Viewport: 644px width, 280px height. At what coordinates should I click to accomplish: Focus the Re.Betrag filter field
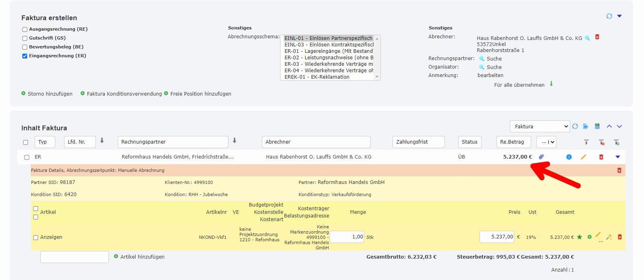[x=513, y=142]
